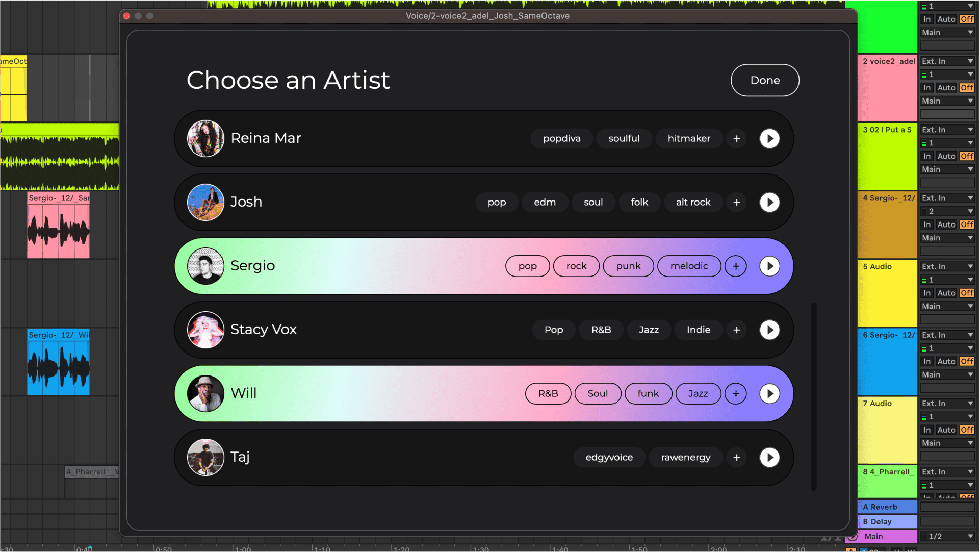Play Will's voice preview
The width and height of the screenshot is (980, 552).
[769, 393]
